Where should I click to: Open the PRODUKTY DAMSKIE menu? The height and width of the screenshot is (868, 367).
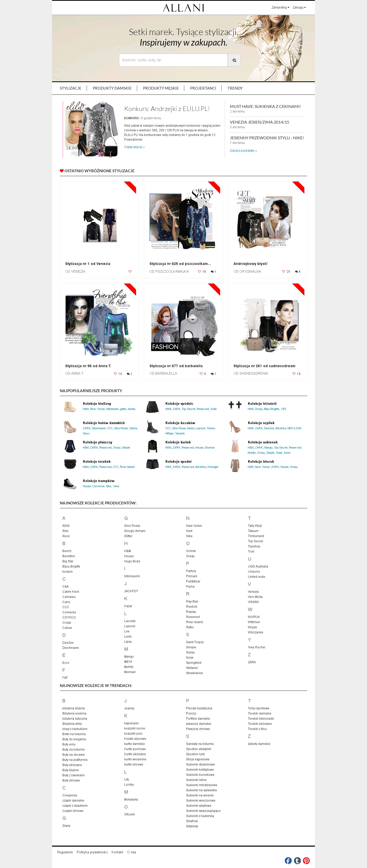tap(112, 88)
